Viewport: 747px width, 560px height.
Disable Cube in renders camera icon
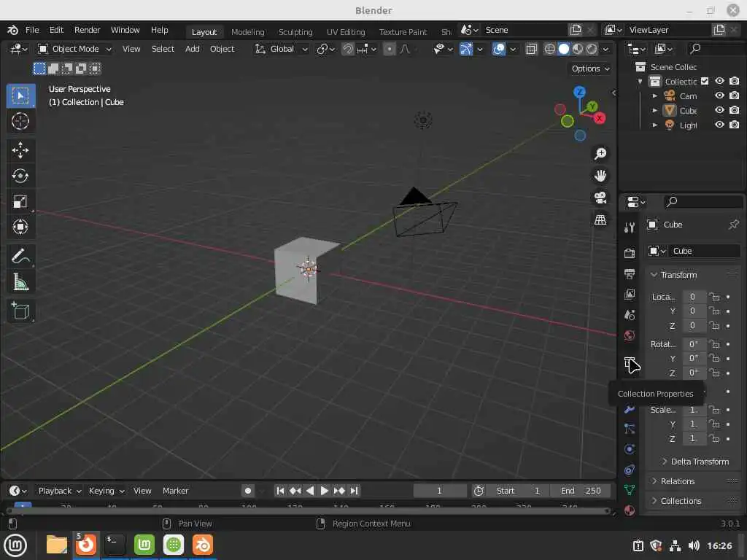click(x=735, y=110)
